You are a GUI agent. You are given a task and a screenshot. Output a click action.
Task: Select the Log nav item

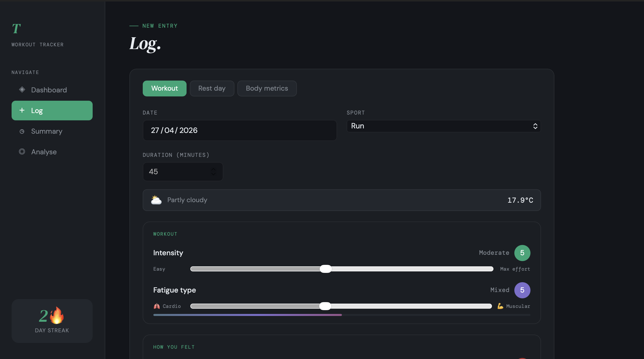coord(52,111)
